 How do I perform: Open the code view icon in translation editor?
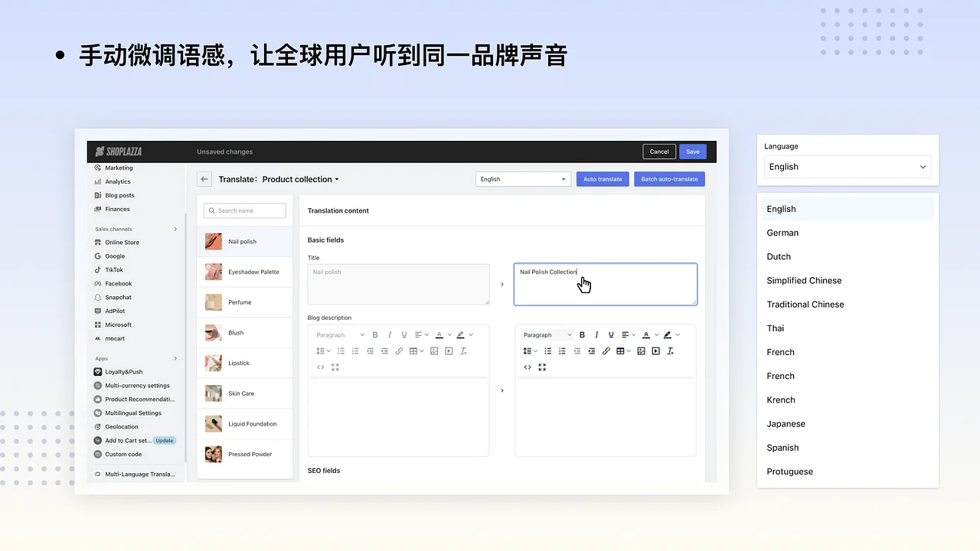coord(528,367)
